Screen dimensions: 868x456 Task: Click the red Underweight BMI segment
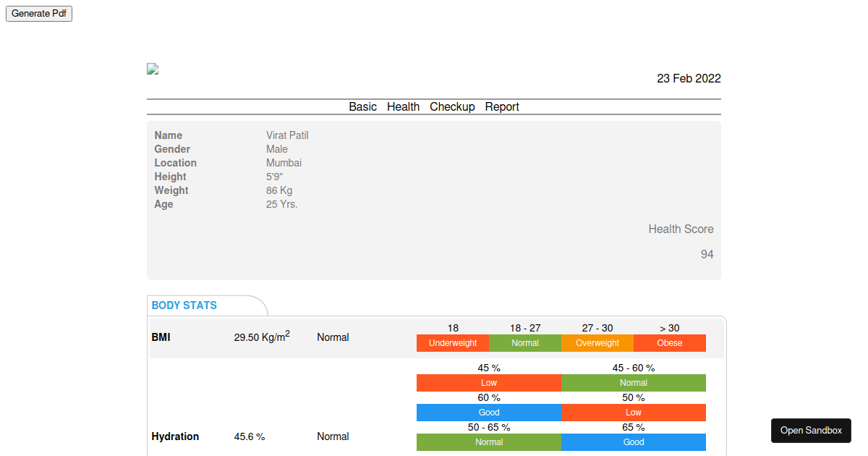(453, 343)
